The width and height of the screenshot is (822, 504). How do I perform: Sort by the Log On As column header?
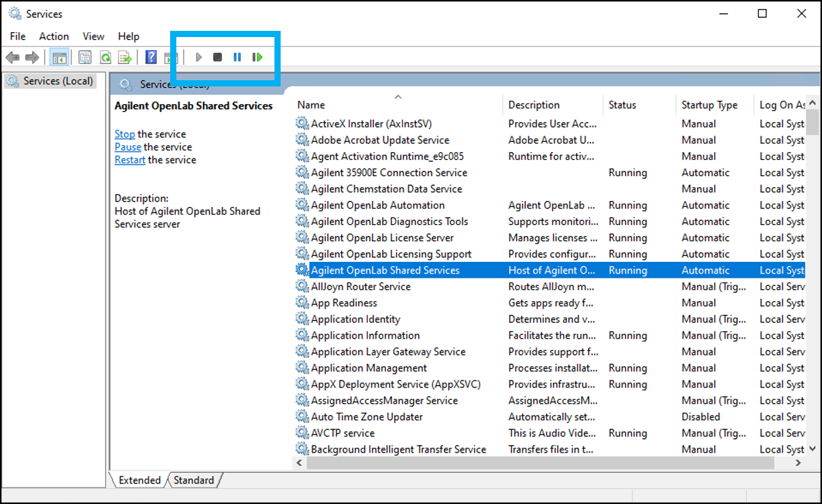781,105
